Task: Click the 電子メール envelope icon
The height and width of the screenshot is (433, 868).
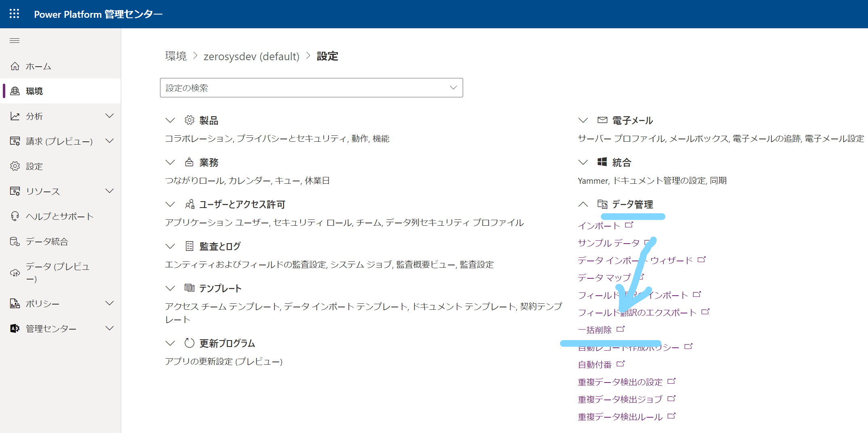Action: pos(603,120)
